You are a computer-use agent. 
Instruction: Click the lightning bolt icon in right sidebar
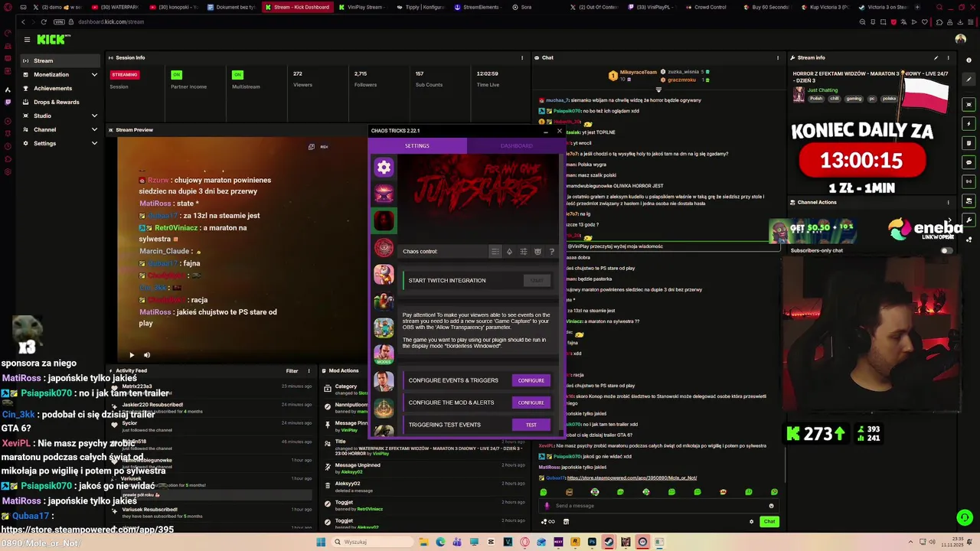[969, 123]
